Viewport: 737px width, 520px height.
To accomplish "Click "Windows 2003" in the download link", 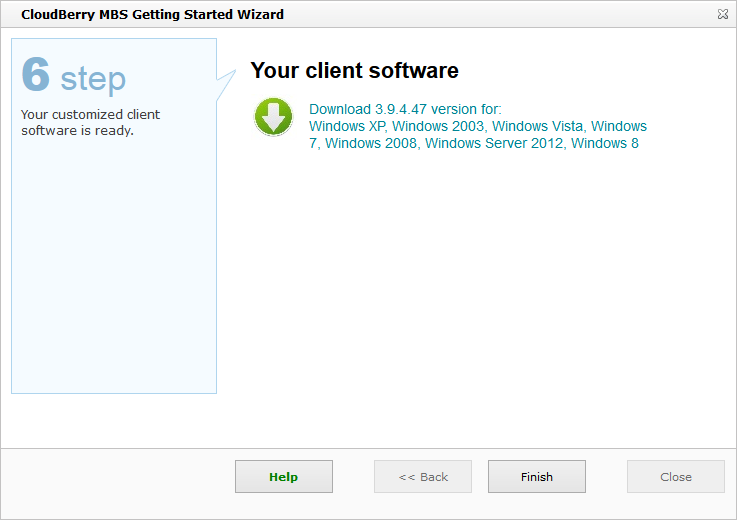I will (x=438, y=126).
